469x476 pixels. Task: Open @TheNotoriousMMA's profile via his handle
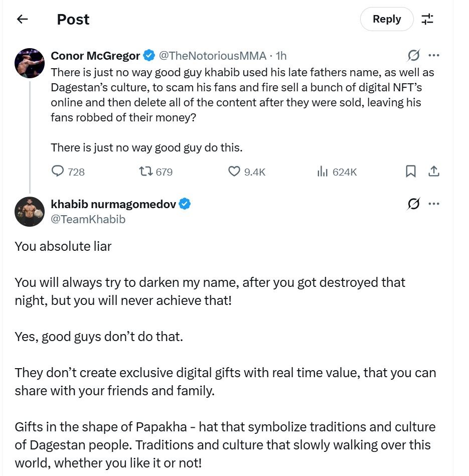[210, 56]
